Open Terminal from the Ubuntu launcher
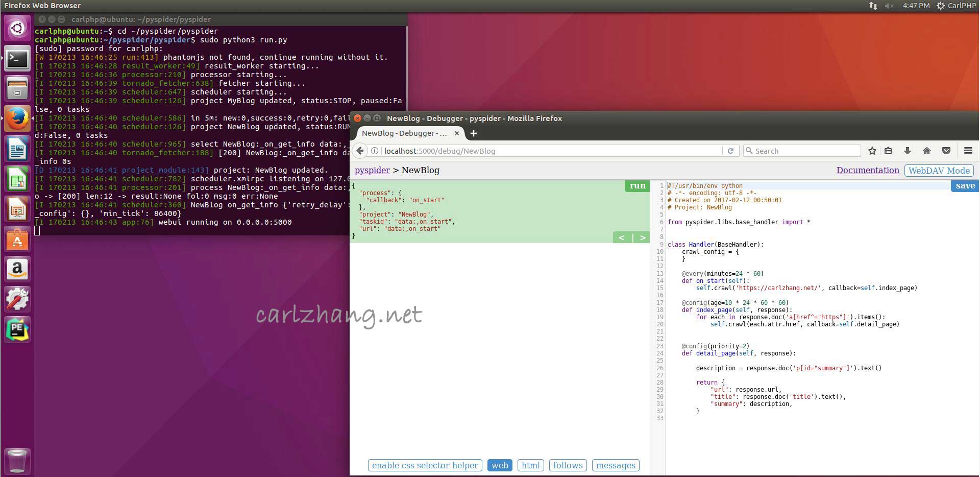Image resolution: width=980 pixels, height=477 pixels. tap(17, 59)
